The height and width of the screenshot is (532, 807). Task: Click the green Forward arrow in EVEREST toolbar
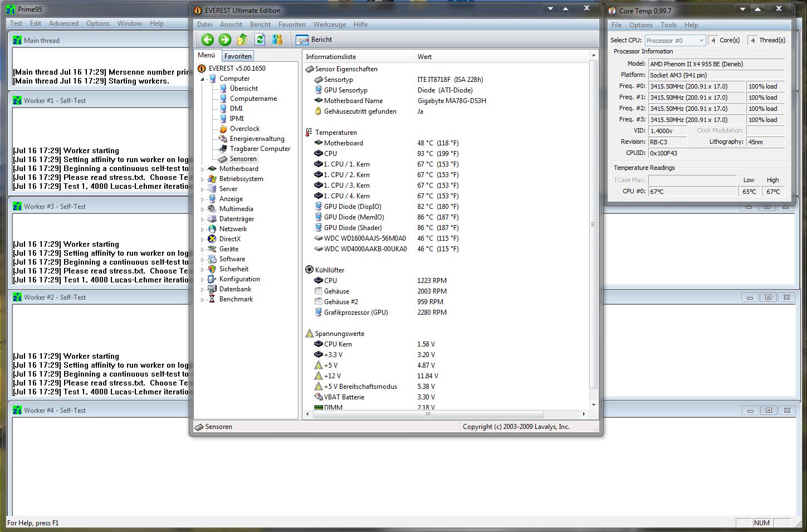[225, 40]
